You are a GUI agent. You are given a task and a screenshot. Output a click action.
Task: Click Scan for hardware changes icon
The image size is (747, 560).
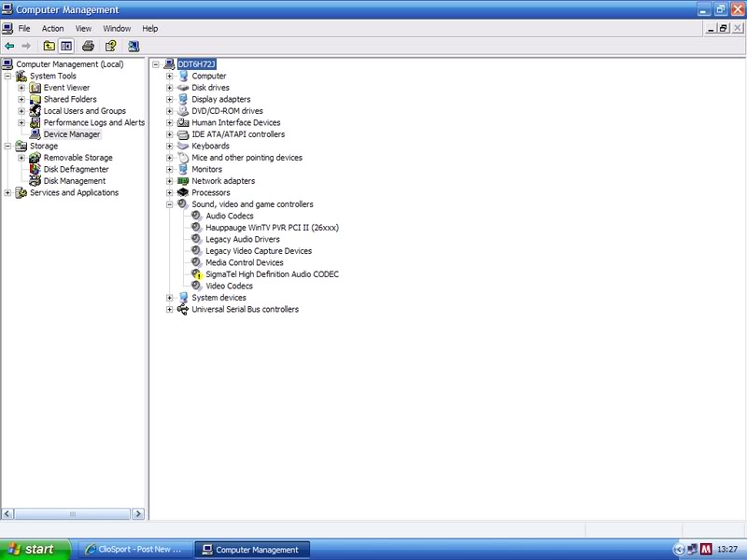(x=134, y=46)
